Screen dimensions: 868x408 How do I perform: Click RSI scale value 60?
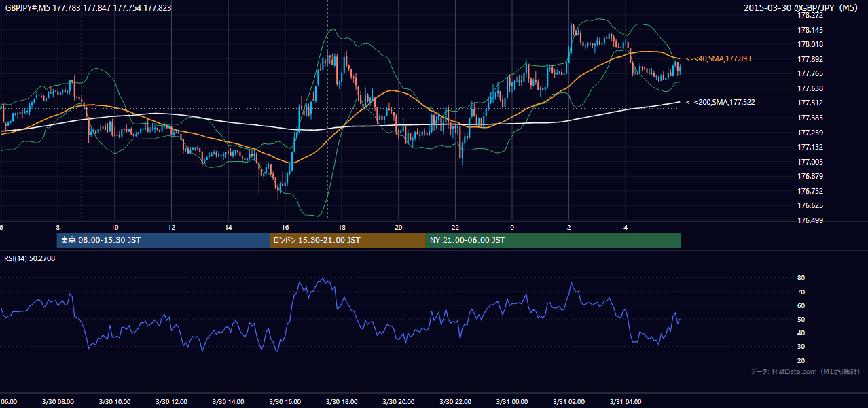coord(801,305)
